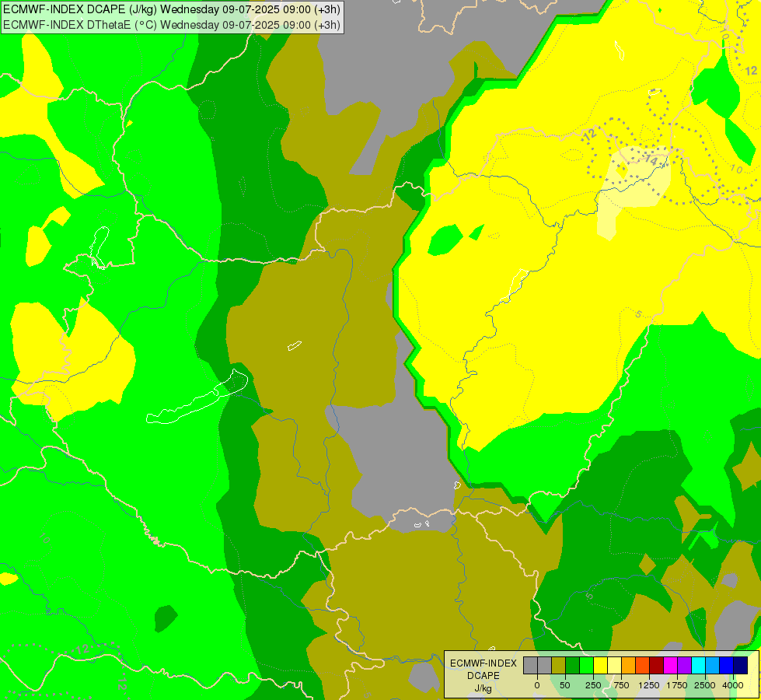This screenshot has height=700, width=761.
Task: Click the legend tick value '1750'
Action: 677,685
